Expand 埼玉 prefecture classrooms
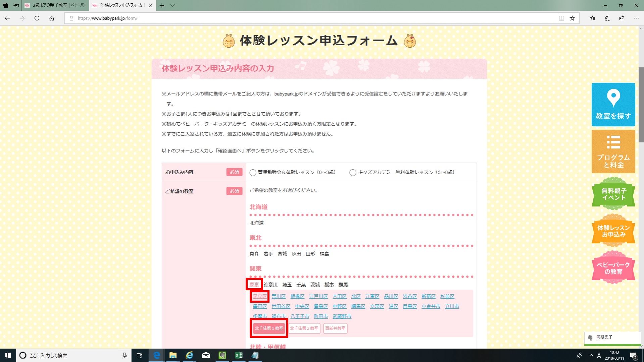 click(287, 285)
